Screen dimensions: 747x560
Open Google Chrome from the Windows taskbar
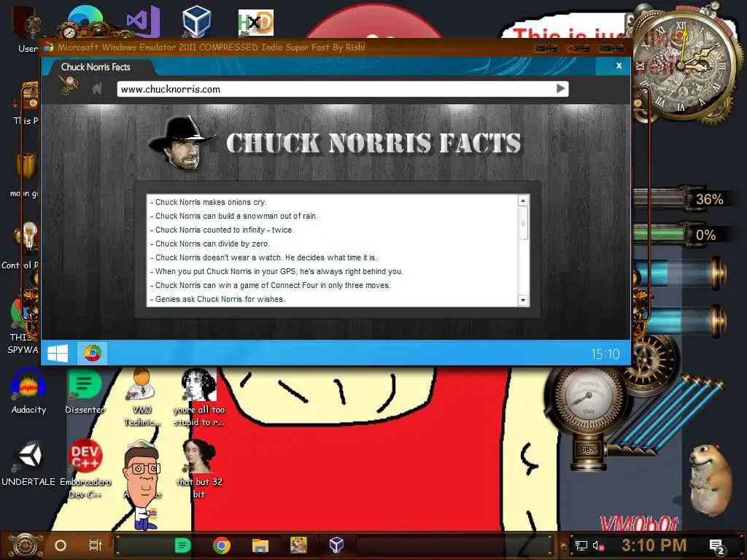coord(222,545)
